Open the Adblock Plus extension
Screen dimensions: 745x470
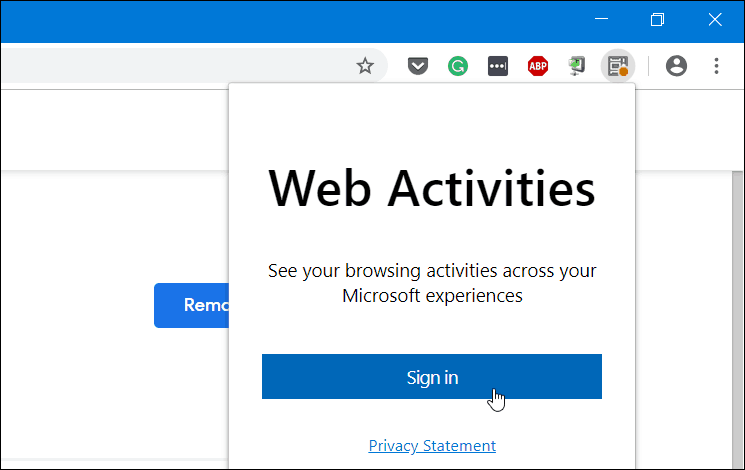[x=538, y=66]
